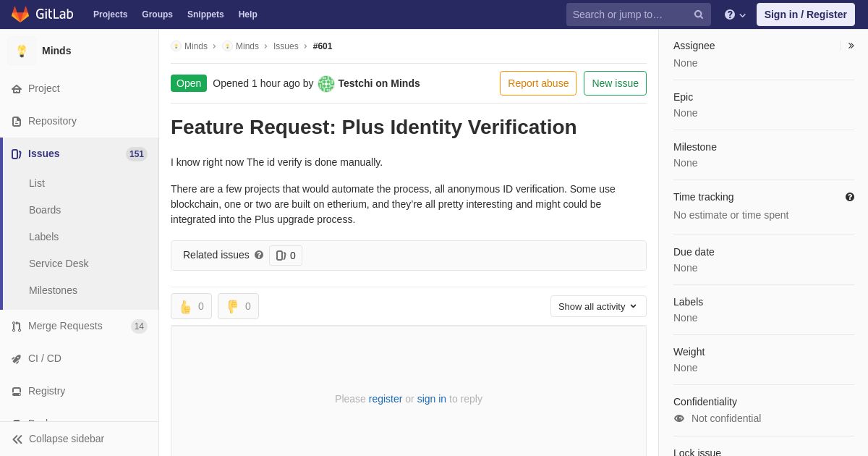Open the Groups menu in navbar
The image size is (868, 456).
tap(157, 14)
